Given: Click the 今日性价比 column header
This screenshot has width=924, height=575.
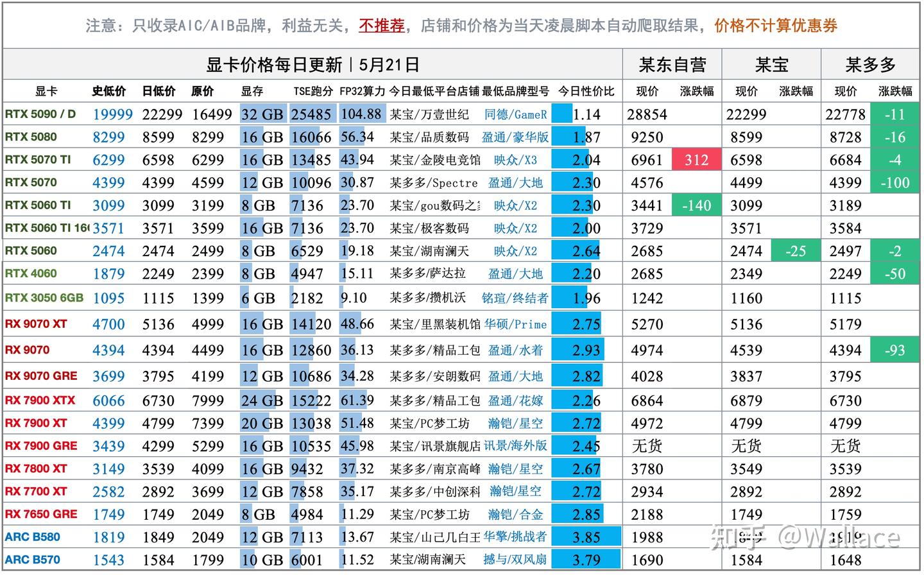Looking at the screenshot, I should pyautogui.click(x=586, y=91).
